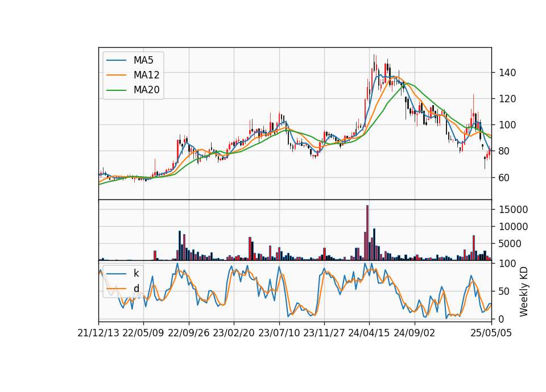Screen dimensions: 546x392
Task: Click the 22/05/09 date label
Action: 143,333
